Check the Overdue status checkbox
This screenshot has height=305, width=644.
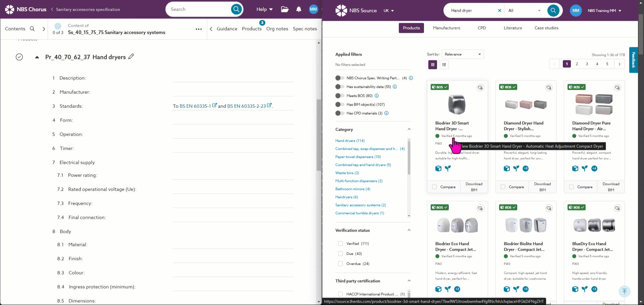[340, 264]
